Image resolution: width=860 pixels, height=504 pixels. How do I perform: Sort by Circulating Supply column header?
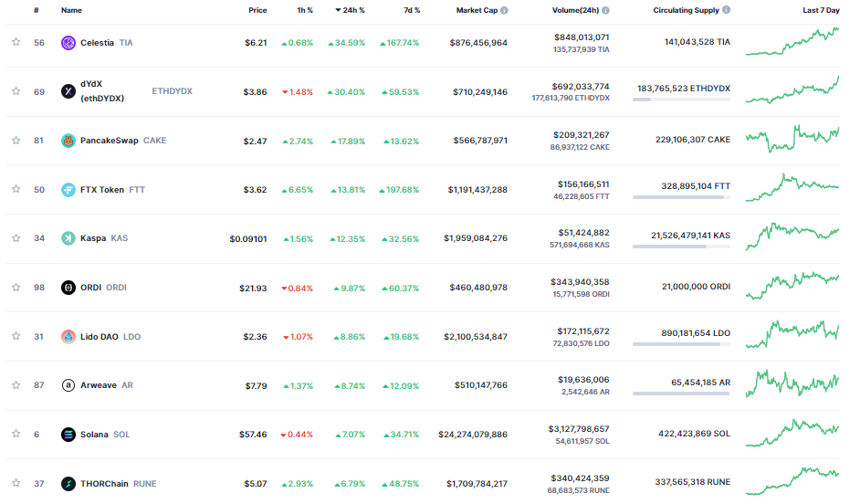(x=687, y=10)
